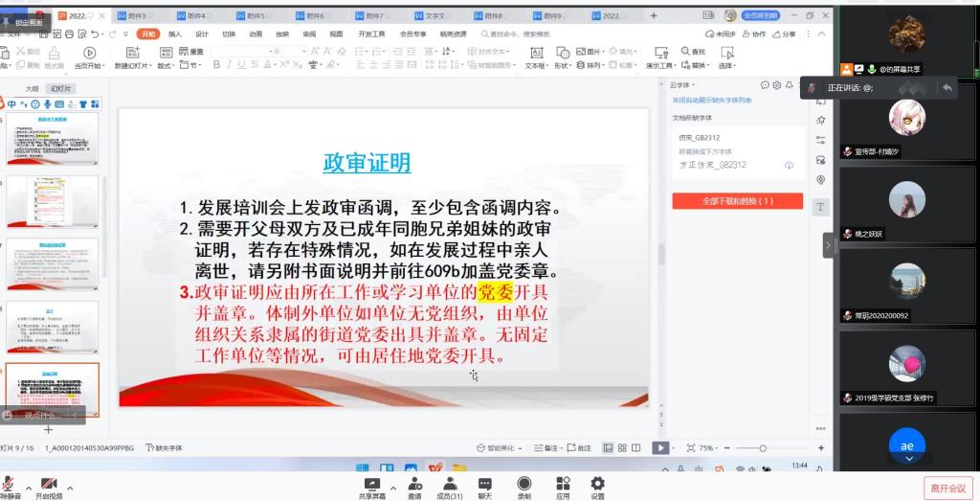Switch to the 插入 ribbon tab
This screenshot has width=980, height=501.
pyautogui.click(x=175, y=34)
